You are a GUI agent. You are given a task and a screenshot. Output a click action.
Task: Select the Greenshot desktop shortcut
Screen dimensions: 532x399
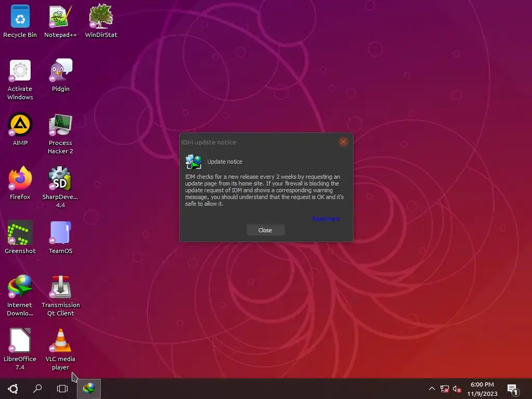[x=20, y=237]
